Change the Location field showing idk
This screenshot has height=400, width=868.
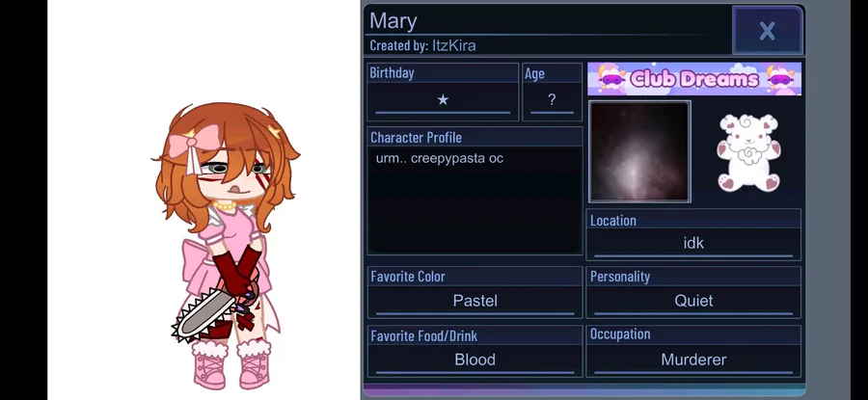click(693, 244)
